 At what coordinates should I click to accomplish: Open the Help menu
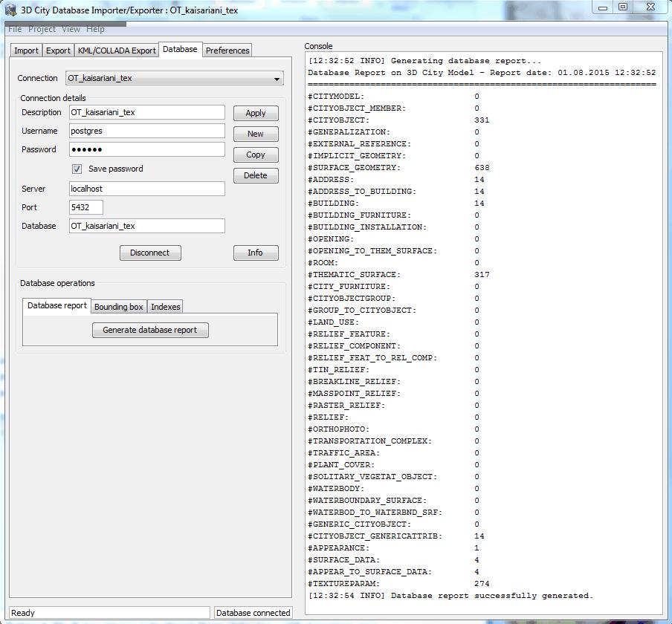[95, 29]
